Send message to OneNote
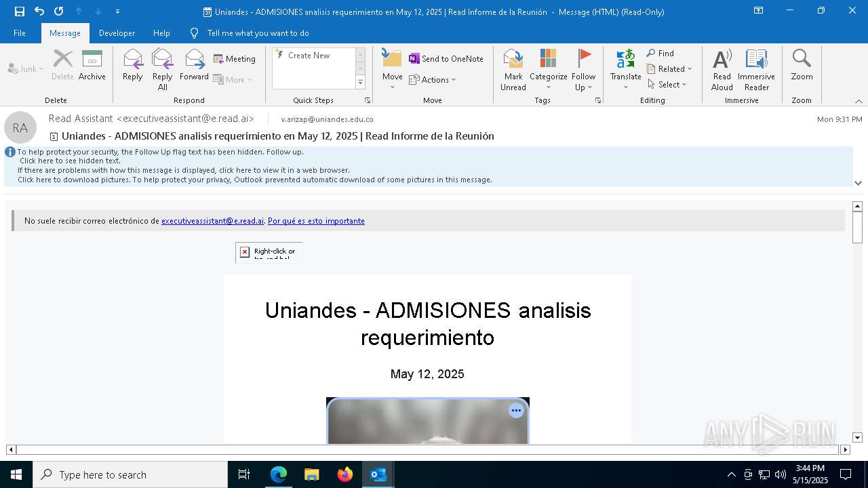 pos(446,59)
